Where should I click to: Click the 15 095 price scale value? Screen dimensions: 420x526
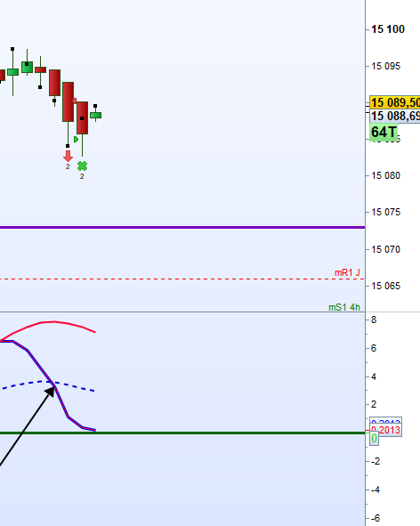point(386,66)
